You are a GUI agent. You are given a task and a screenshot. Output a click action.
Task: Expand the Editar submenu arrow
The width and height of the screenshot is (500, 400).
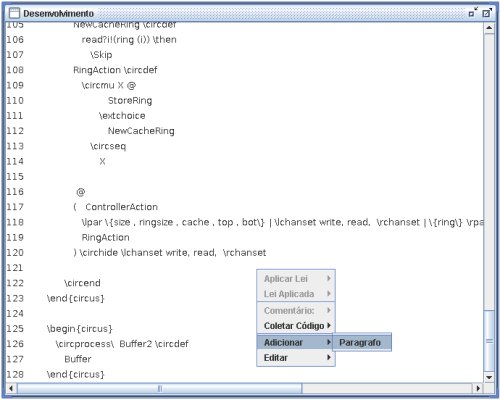[x=329, y=357]
